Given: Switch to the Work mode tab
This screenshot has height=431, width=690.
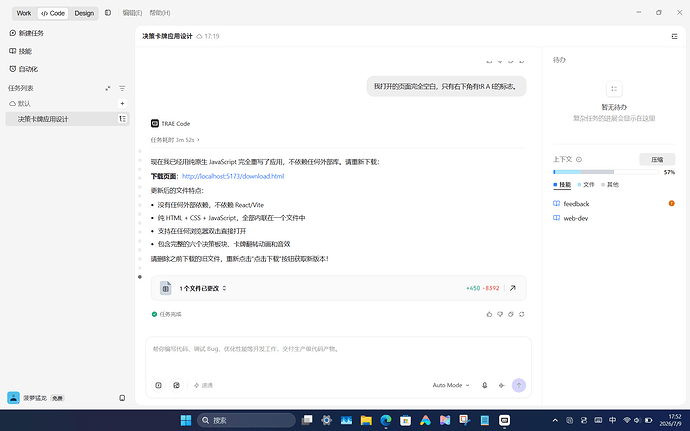Looking at the screenshot, I should (24, 13).
